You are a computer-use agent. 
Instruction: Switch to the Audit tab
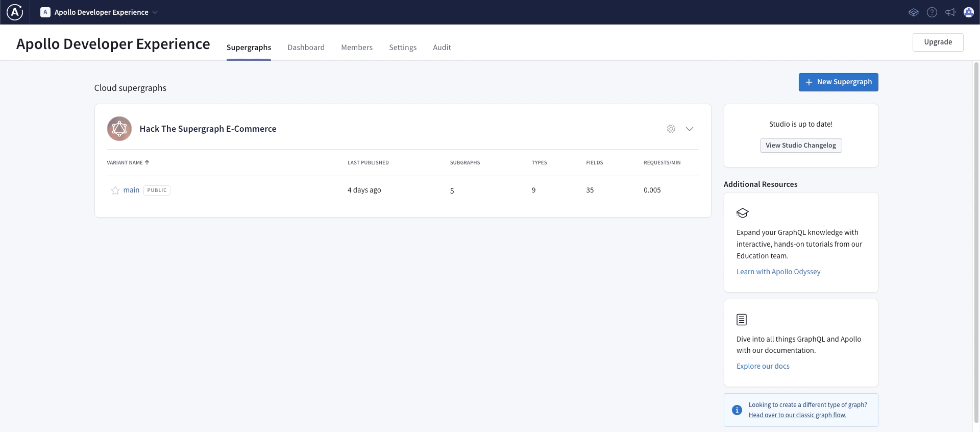tap(442, 47)
